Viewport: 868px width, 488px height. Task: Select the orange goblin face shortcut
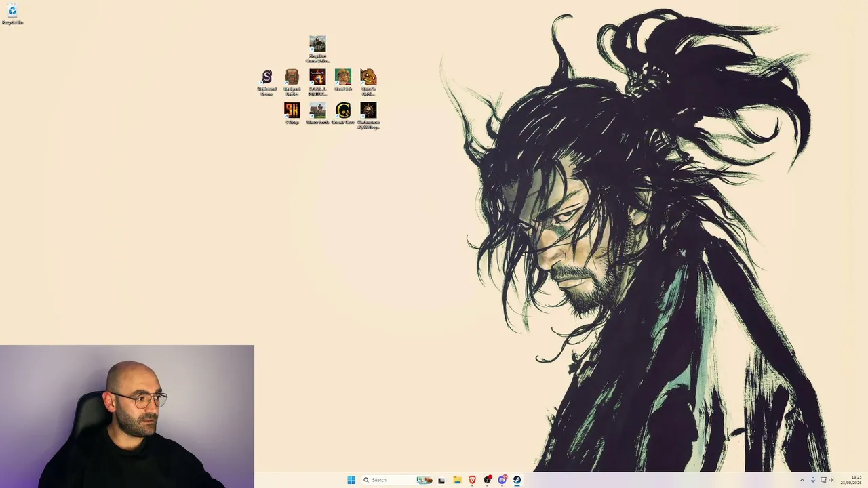pyautogui.click(x=368, y=77)
